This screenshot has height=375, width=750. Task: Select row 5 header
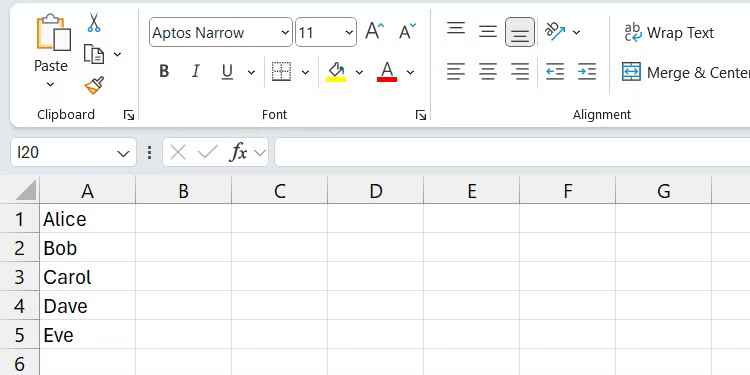click(20, 334)
